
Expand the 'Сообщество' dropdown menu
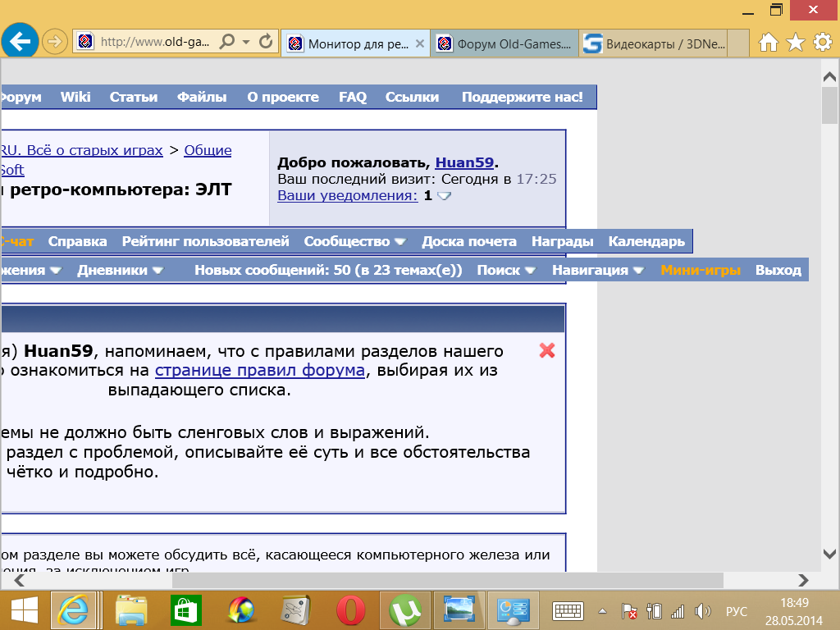[354, 242]
